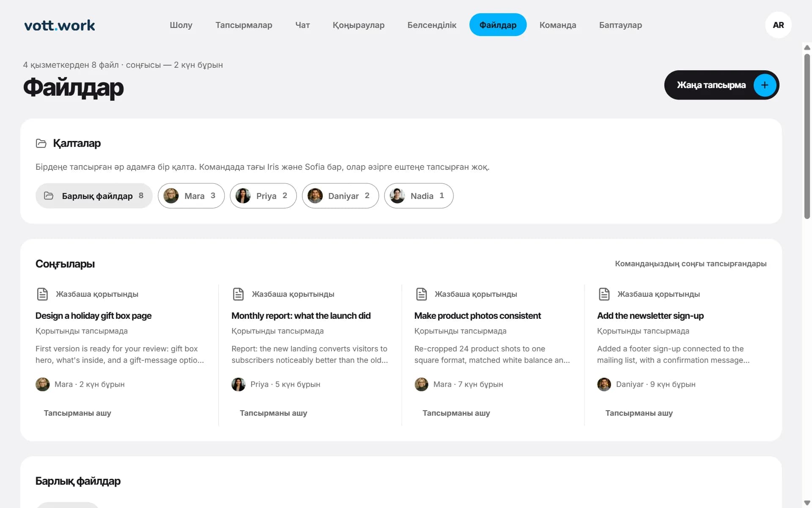
Task: Open the AR profile avatar
Action: pyautogui.click(x=778, y=25)
